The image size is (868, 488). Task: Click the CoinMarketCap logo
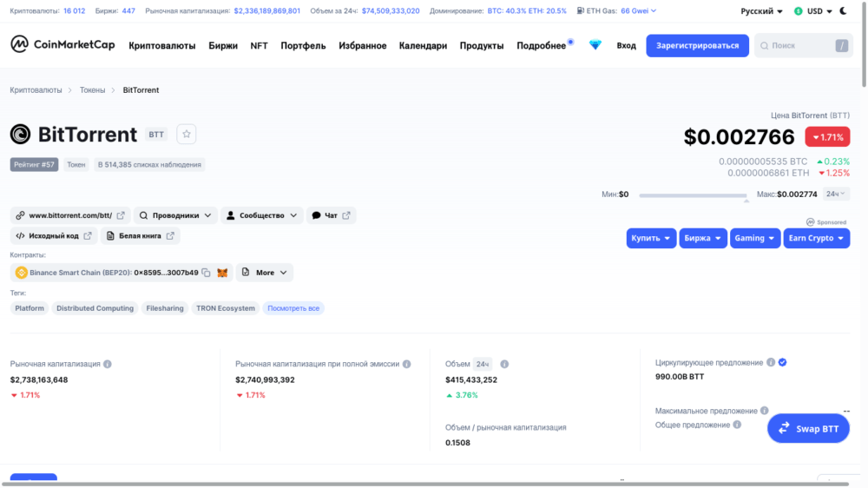(x=62, y=45)
